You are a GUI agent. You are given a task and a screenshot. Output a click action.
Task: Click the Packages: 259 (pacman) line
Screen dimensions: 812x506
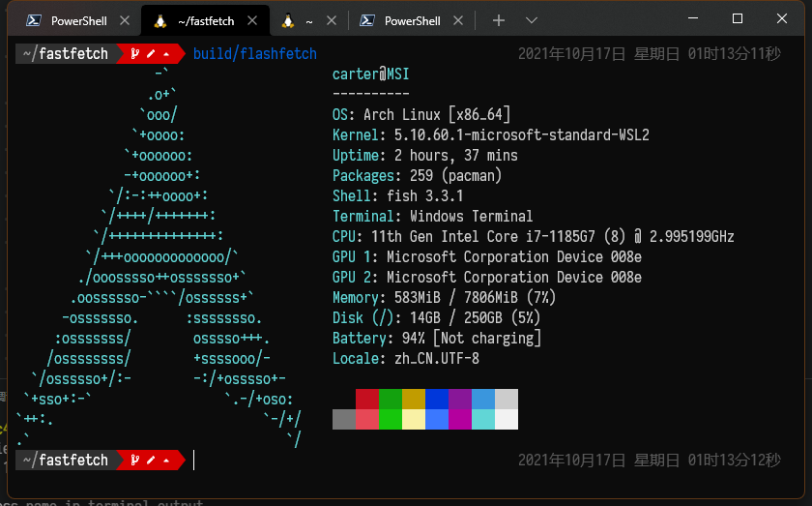(418, 176)
